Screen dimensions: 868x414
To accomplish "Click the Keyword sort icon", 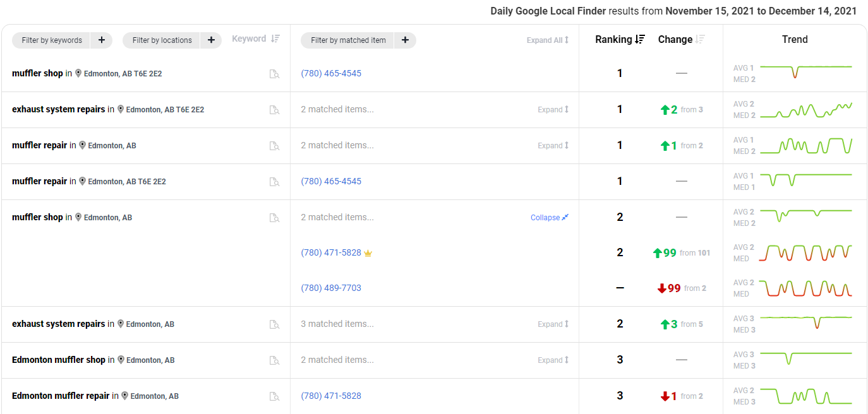I will click(x=275, y=38).
